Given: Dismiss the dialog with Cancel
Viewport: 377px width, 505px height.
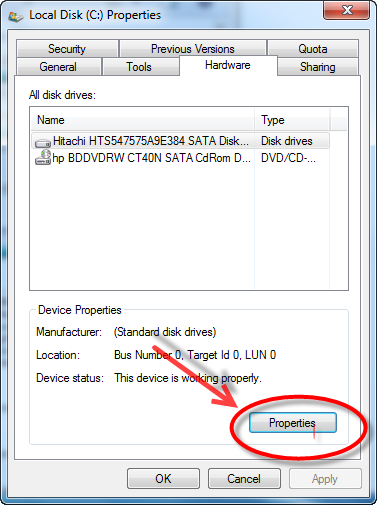Looking at the screenshot, I should 244,479.
